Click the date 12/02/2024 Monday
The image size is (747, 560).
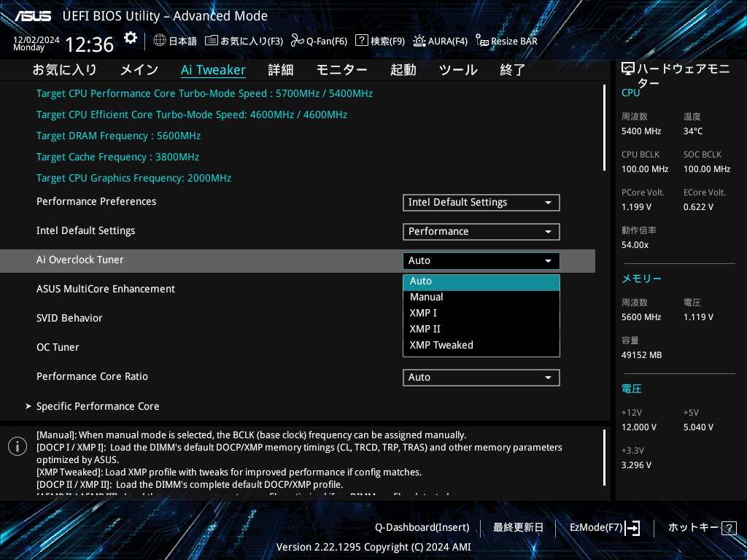pyautogui.click(x=36, y=44)
